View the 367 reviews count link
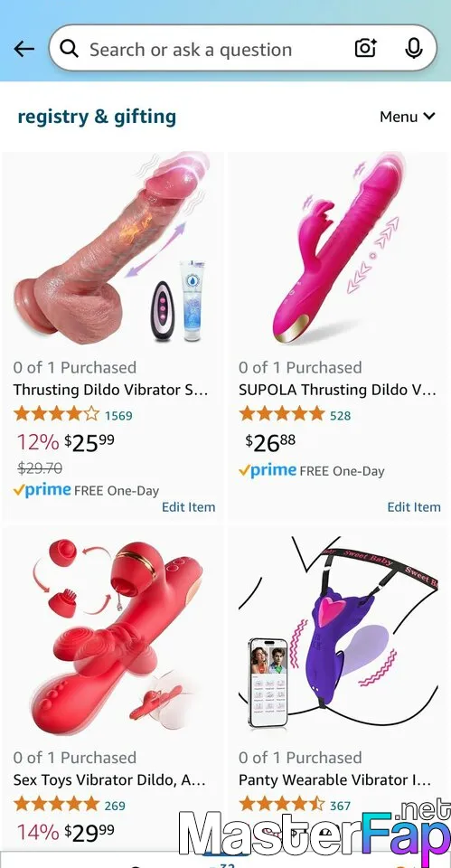The height and width of the screenshot is (868, 451). tap(341, 806)
